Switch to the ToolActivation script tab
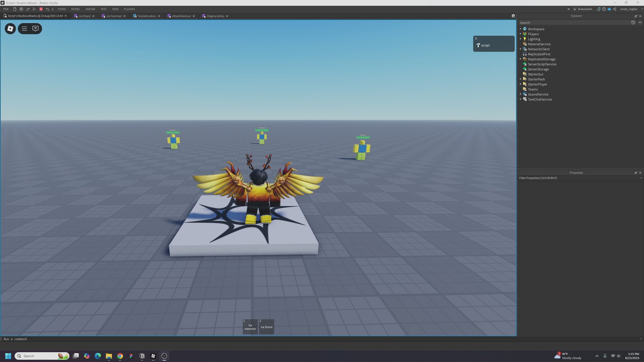The height and width of the screenshot is (362, 644). [147, 16]
